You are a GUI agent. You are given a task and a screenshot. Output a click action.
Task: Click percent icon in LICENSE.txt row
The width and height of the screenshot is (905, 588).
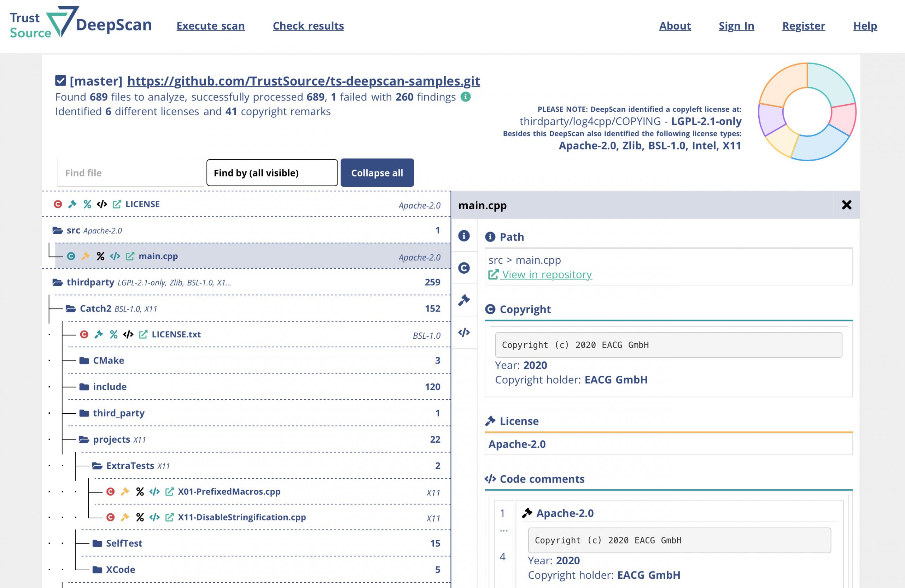tap(114, 334)
